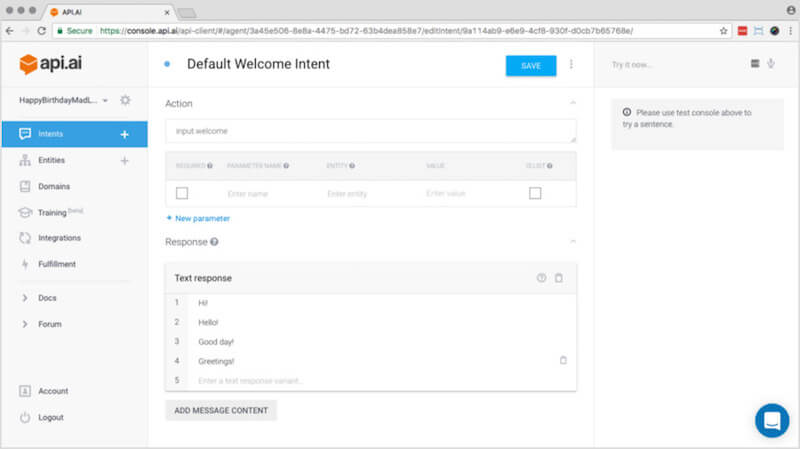Click the browser address bar URL
Screen dimensions: 800x449
(366, 31)
